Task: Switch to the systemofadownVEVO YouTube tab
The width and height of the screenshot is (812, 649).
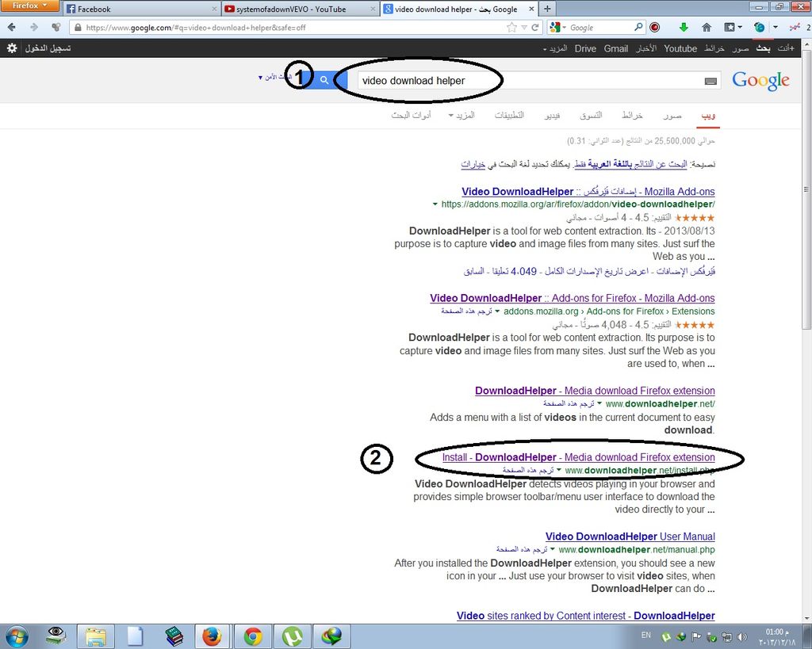Action: pyautogui.click(x=301, y=9)
